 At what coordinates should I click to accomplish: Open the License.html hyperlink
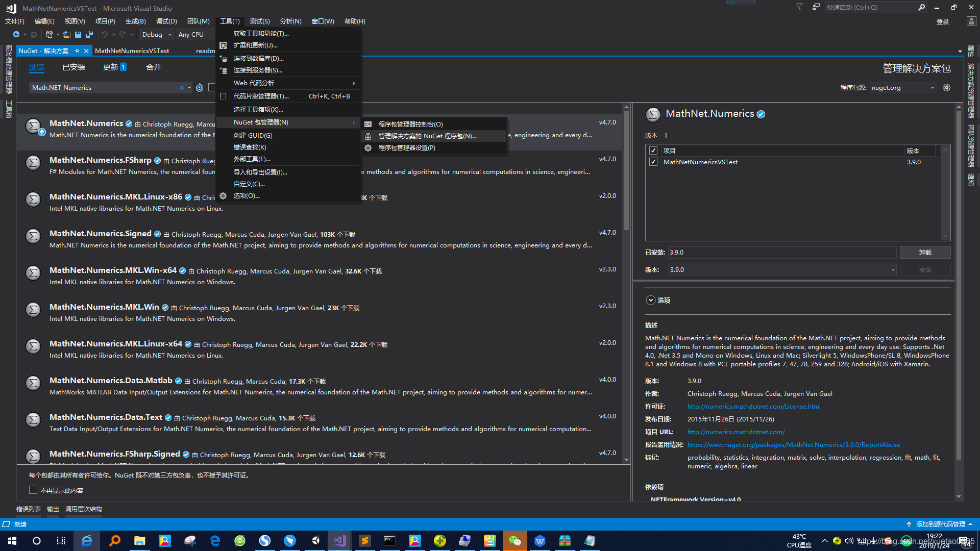coord(754,407)
